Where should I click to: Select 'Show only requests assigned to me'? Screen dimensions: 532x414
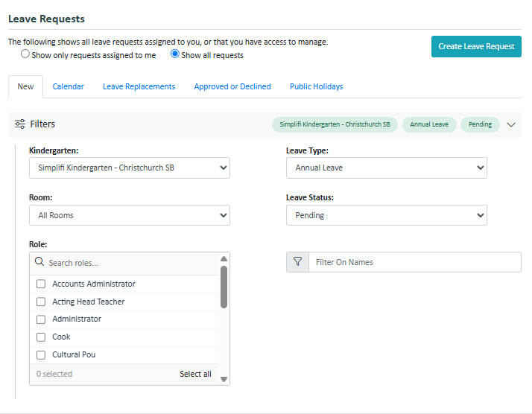point(25,54)
